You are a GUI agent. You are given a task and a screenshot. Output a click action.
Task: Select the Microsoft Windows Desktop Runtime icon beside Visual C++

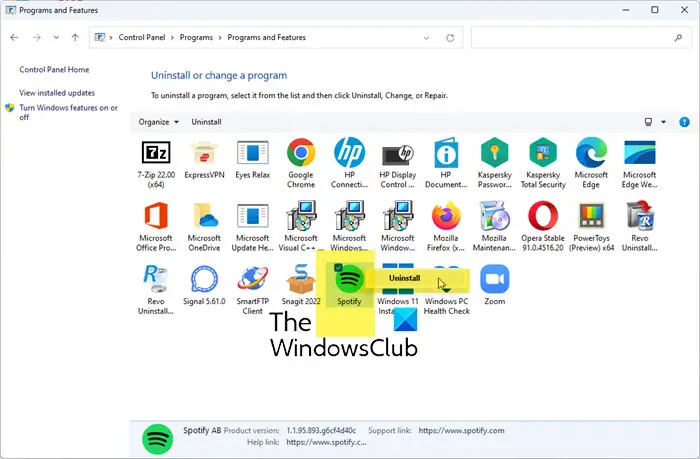(349, 216)
